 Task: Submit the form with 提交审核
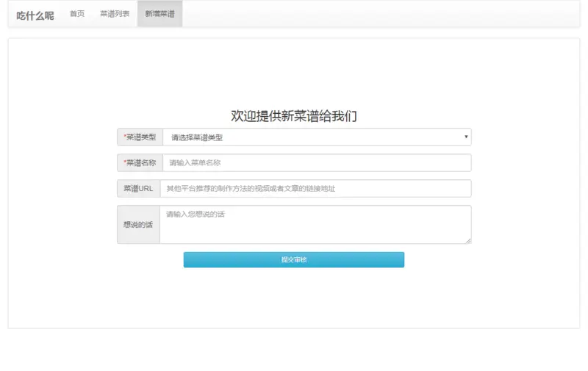[294, 260]
